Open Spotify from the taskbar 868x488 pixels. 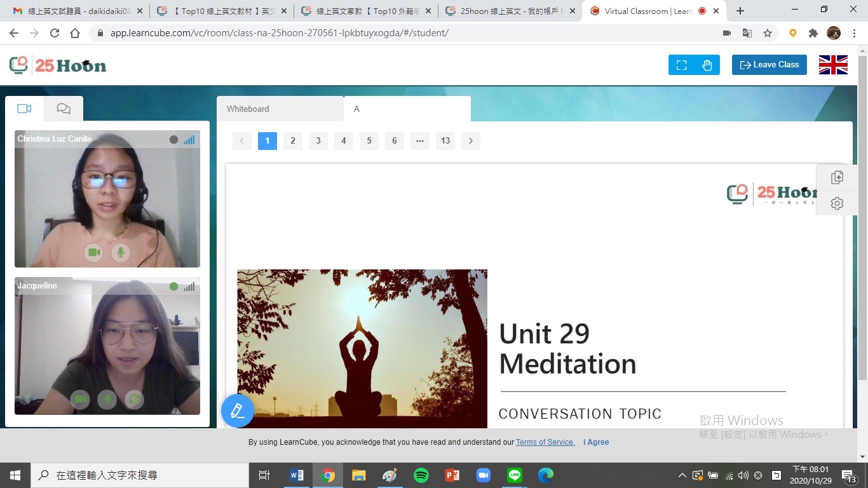click(421, 475)
